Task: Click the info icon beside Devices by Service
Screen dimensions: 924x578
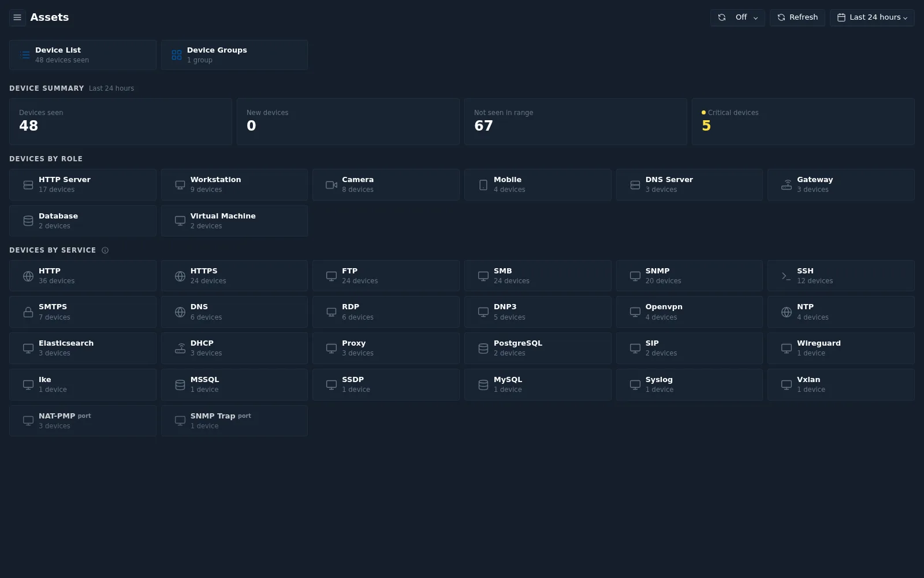Action: (x=105, y=250)
